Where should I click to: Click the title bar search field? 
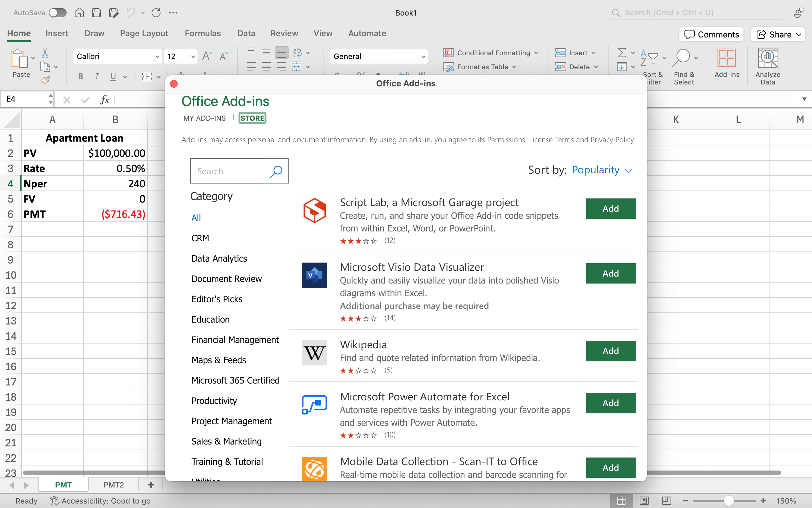click(x=696, y=13)
